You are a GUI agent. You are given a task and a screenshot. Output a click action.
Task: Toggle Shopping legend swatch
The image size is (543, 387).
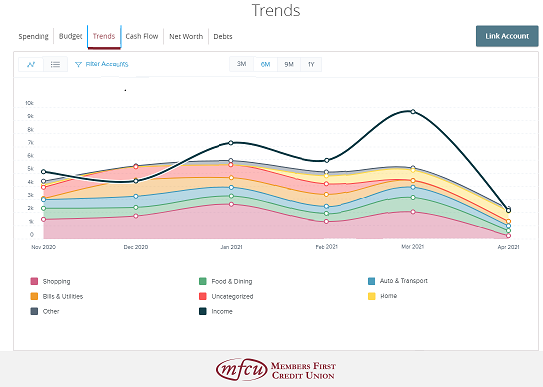34,281
